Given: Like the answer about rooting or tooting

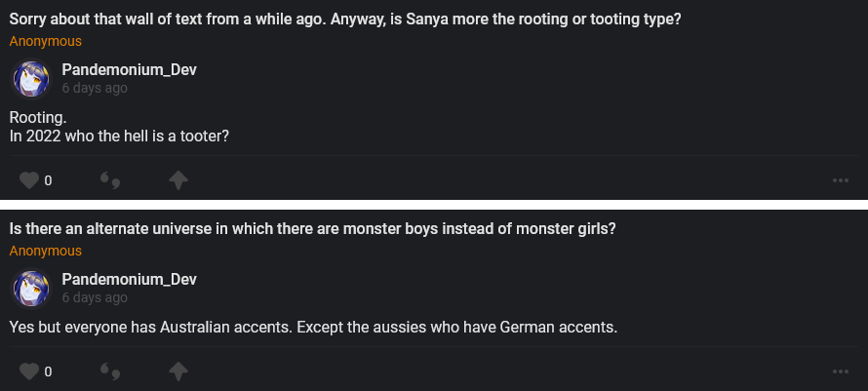Looking at the screenshot, I should [x=29, y=180].
